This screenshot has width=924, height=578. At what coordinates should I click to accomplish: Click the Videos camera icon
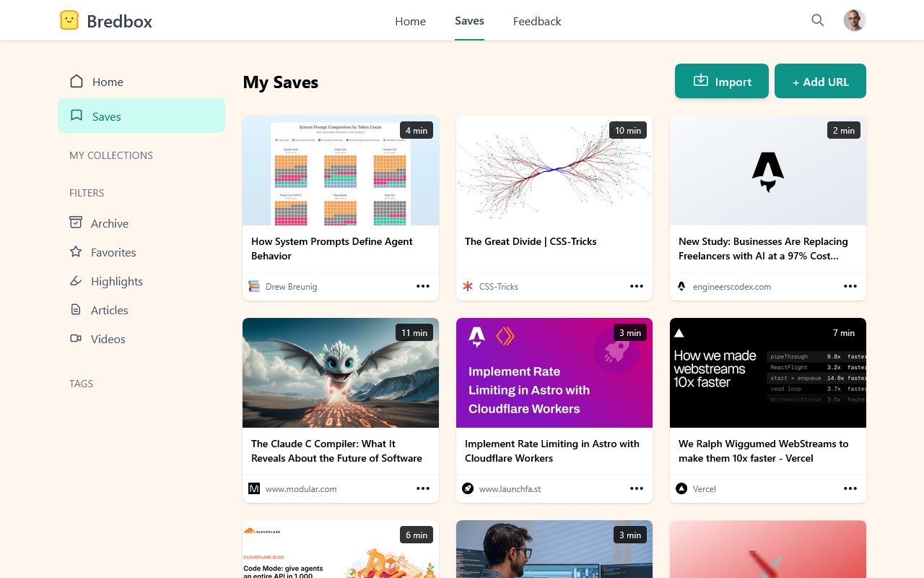click(76, 338)
